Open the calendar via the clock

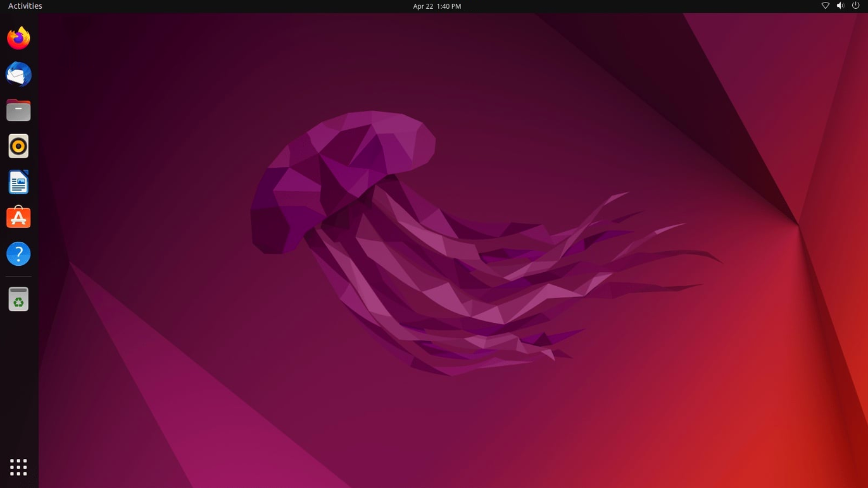point(437,6)
